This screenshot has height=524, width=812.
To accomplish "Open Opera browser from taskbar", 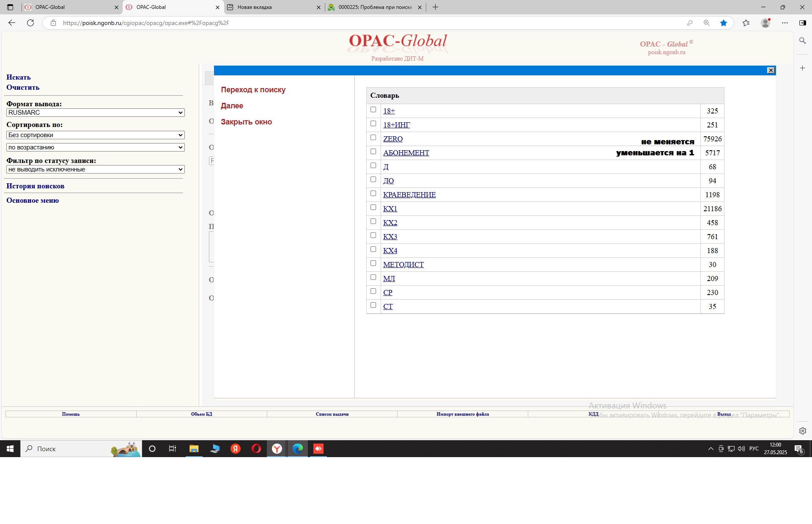I will pyautogui.click(x=256, y=449).
